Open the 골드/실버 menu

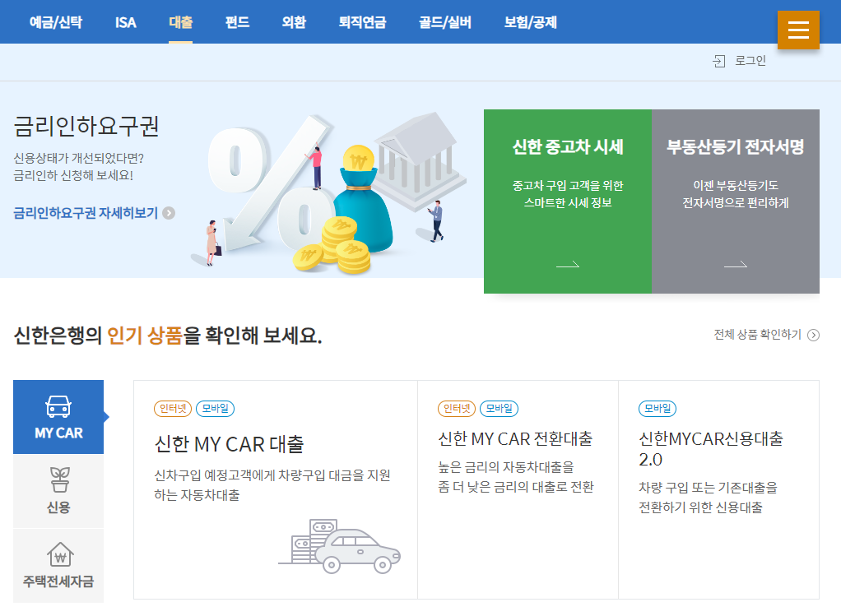tap(445, 22)
